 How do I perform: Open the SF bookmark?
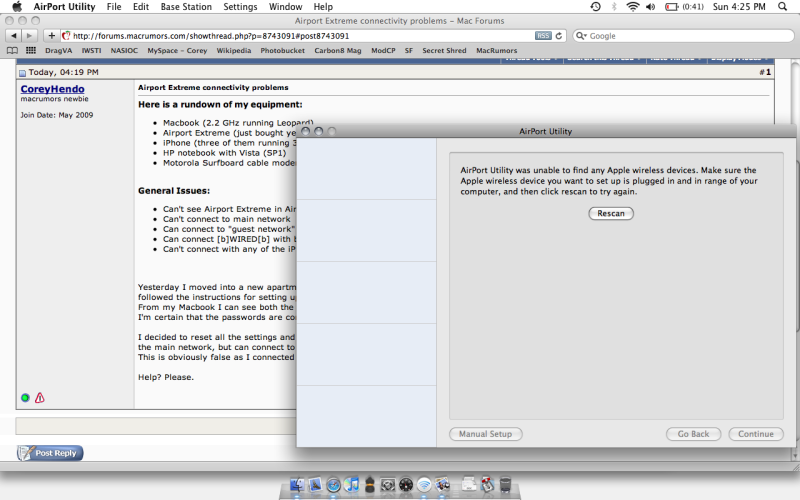pos(409,51)
